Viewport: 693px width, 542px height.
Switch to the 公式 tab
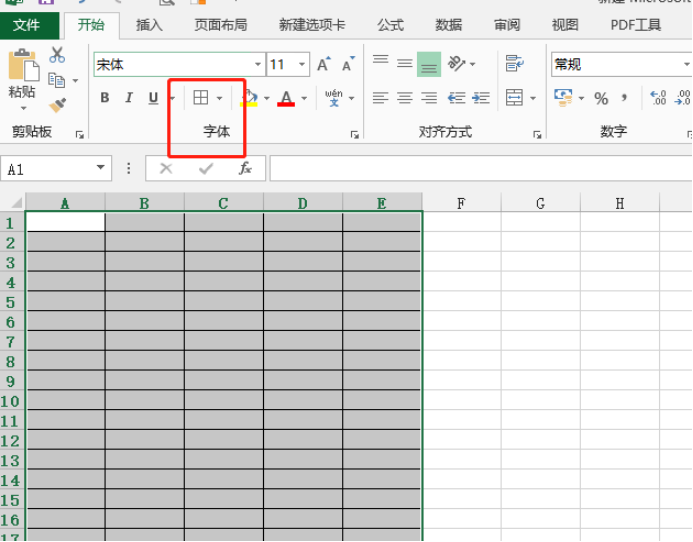(391, 25)
